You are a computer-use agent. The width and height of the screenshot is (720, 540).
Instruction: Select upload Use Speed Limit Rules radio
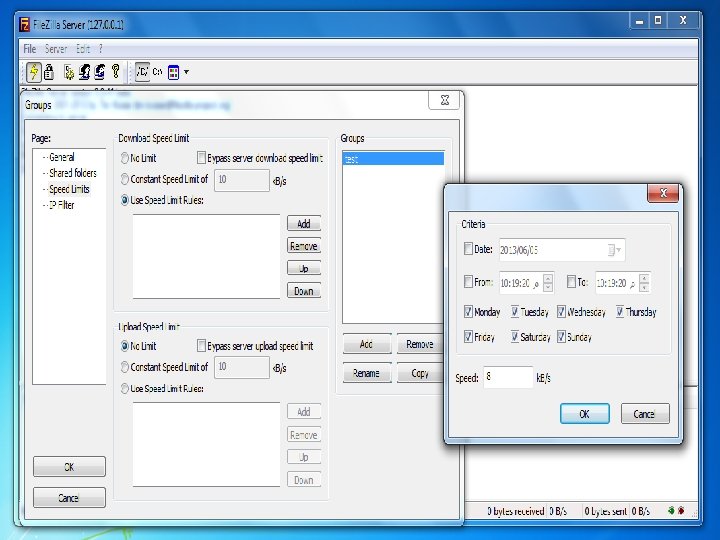coord(124,388)
